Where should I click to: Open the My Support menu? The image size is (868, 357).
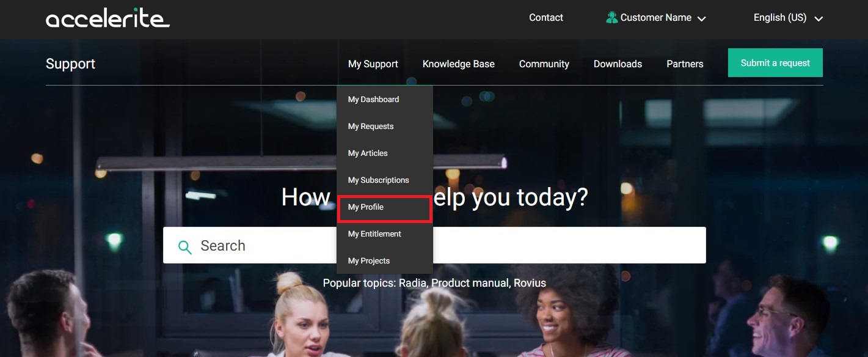click(x=373, y=64)
